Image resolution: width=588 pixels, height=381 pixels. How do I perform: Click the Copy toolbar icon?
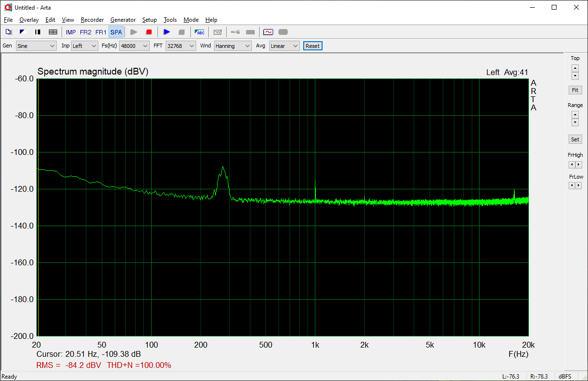[8, 32]
